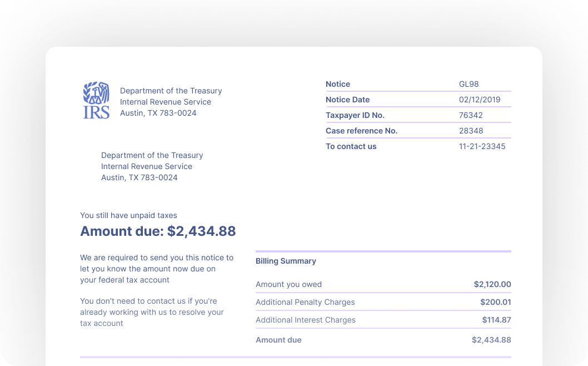Click the Amount you owed value $2,120.00
This screenshot has height=366, width=588.
coord(492,284)
